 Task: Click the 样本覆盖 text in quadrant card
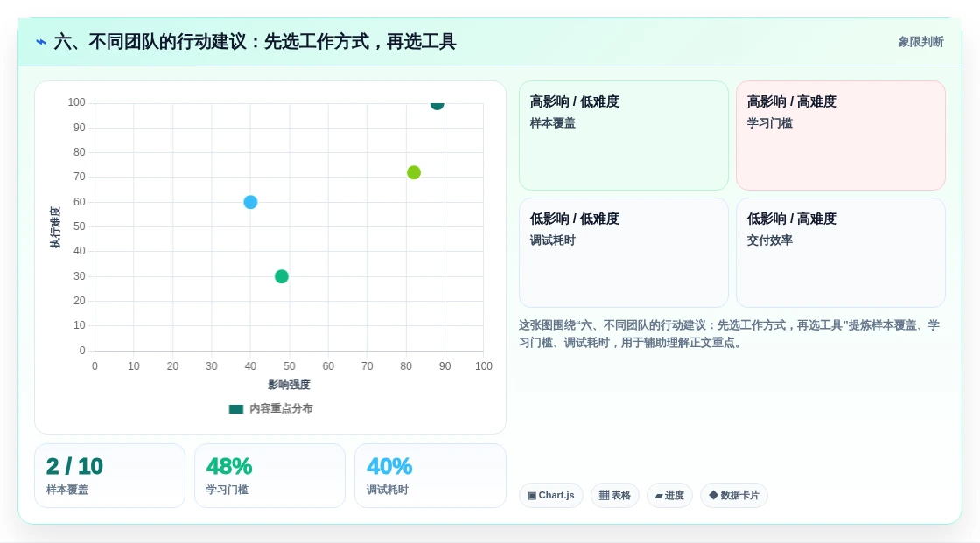click(552, 123)
